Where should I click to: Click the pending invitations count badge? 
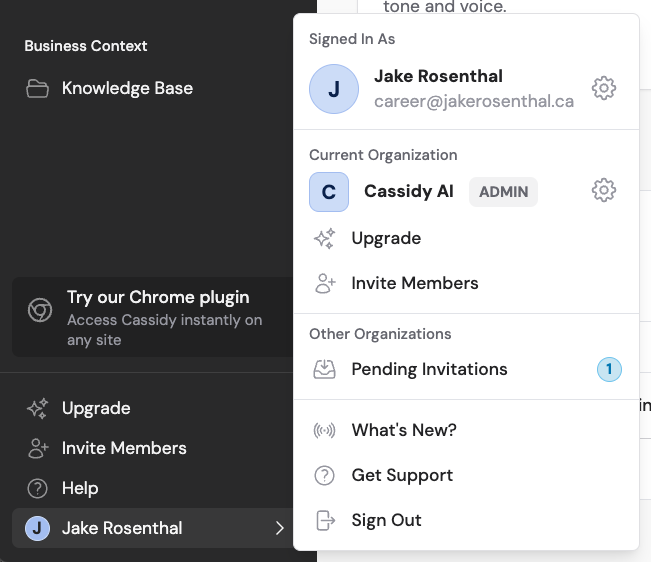pos(609,369)
